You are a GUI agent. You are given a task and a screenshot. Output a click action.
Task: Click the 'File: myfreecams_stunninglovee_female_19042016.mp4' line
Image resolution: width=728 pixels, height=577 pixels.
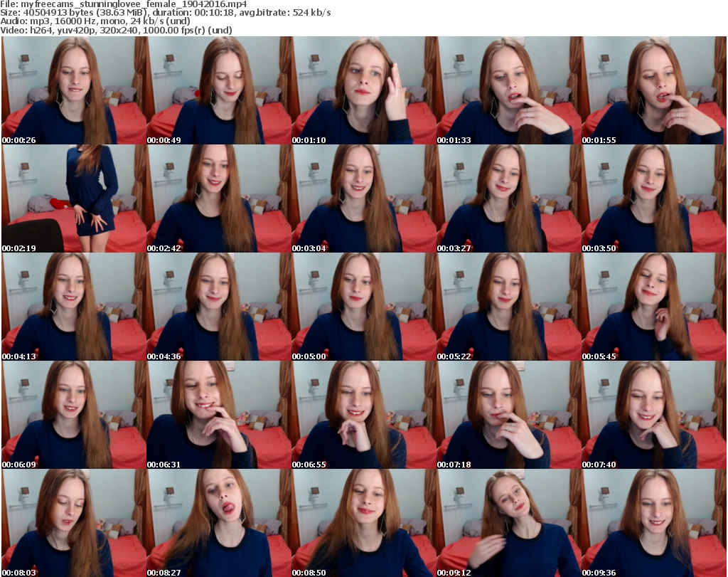(124, 4)
